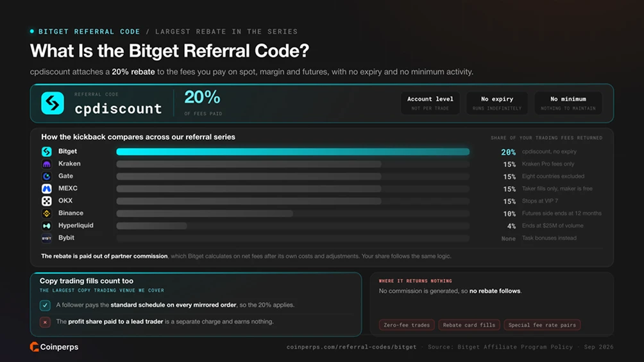This screenshot has height=362, width=644.
Task: Click the Binance exchange icon
Action: (47, 213)
